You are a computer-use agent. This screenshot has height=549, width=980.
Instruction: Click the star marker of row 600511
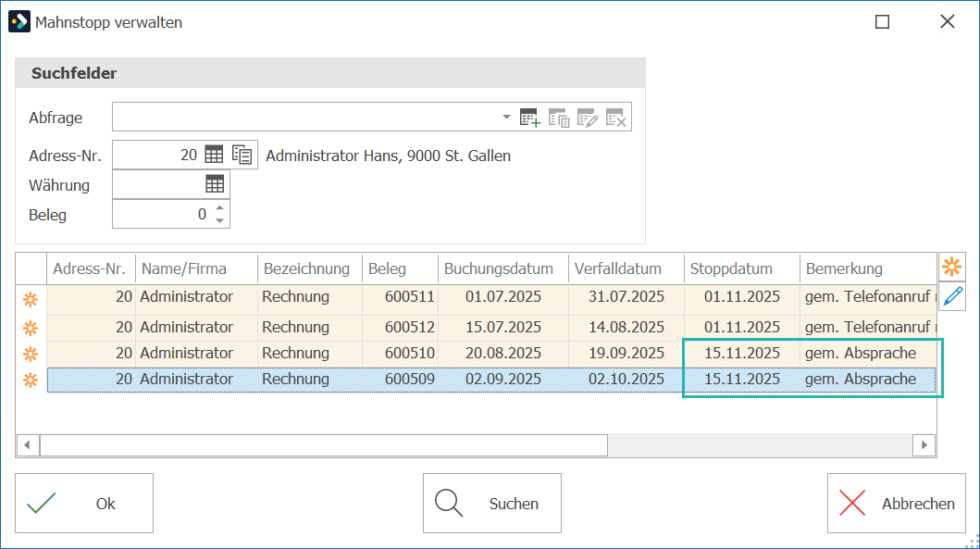(31, 300)
